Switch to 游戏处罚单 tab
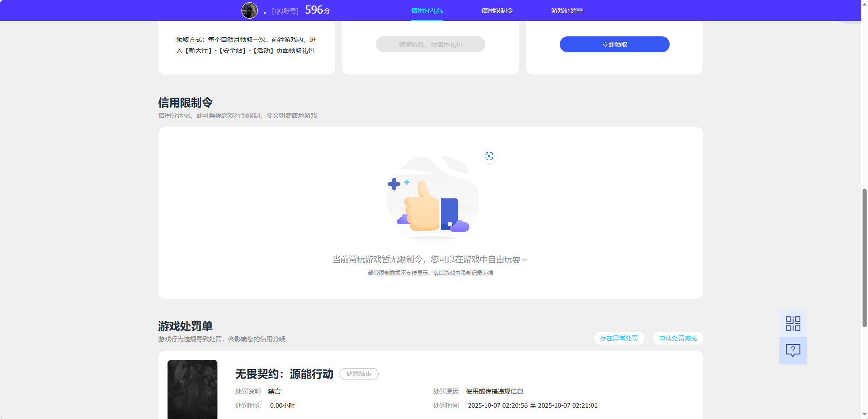Screen dimensions: 868x419 tap(567, 10)
